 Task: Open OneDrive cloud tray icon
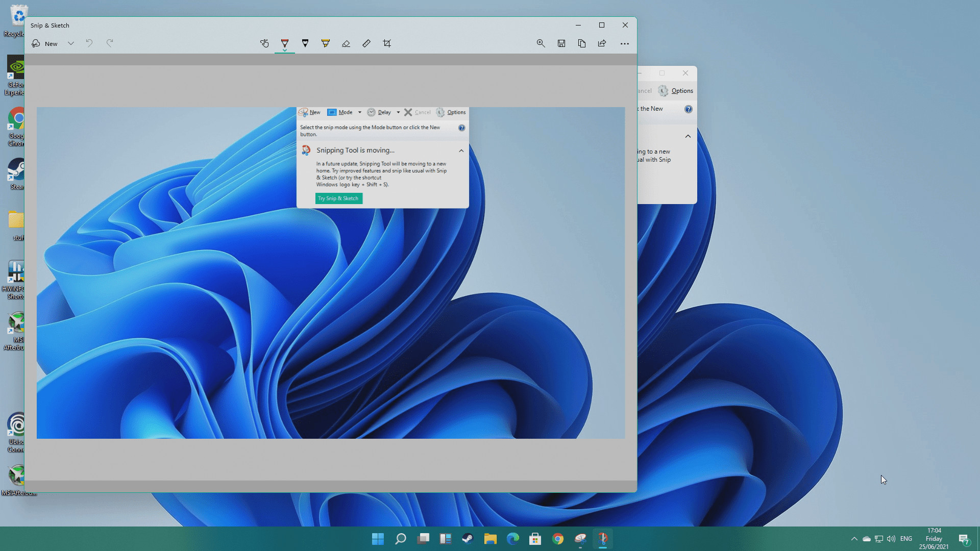point(867,539)
